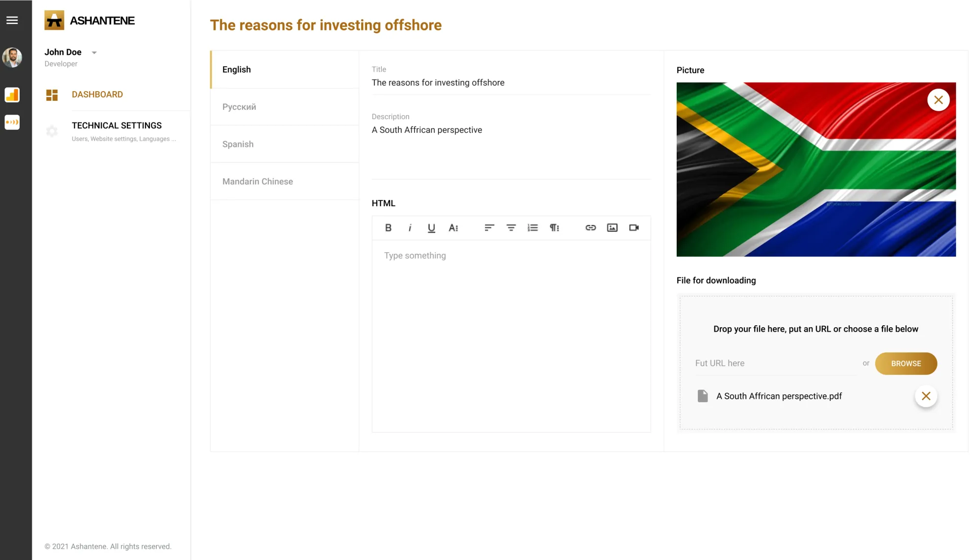Toggle underline text formatting

(431, 228)
